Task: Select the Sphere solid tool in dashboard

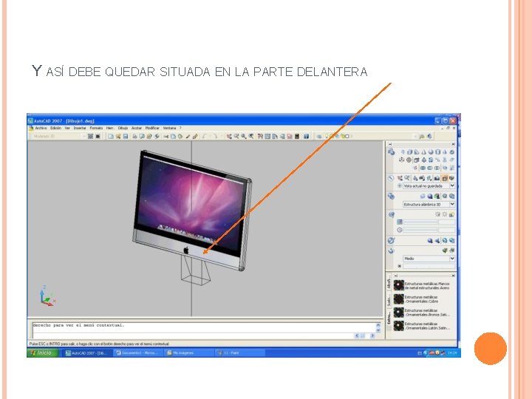Action: [431, 151]
